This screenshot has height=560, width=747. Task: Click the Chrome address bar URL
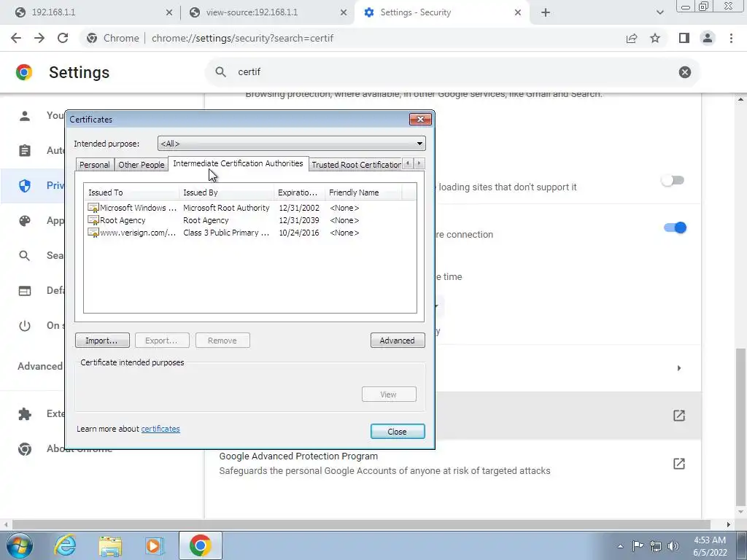(242, 38)
